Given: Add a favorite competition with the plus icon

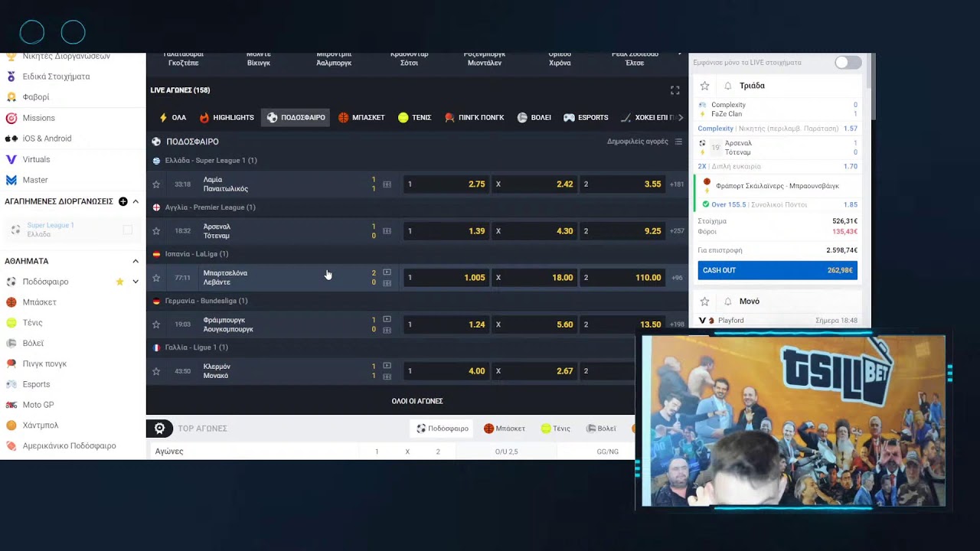Looking at the screenshot, I should (x=123, y=201).
